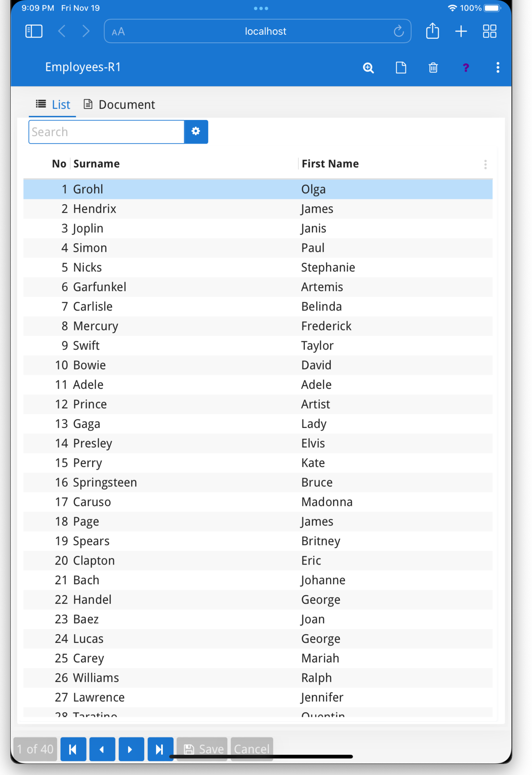Create a new record using the document icon
The image size is (532, 775).
pos(401,67)
